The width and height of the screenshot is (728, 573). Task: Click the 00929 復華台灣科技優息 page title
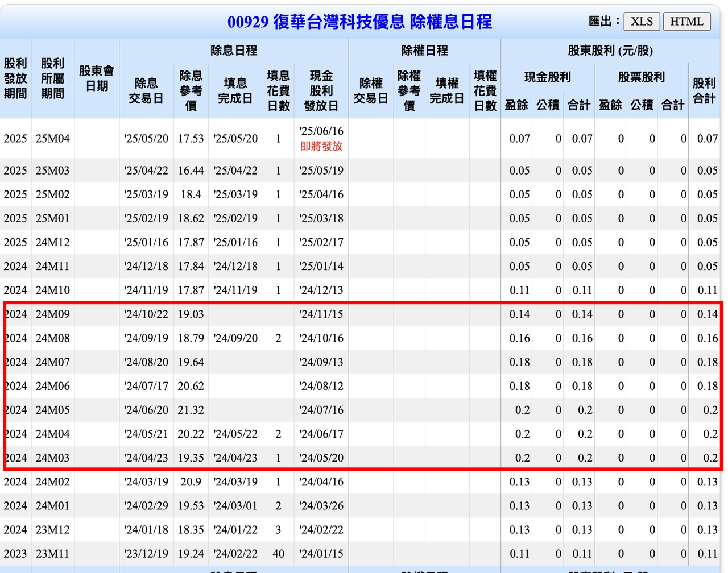(359, 22)
